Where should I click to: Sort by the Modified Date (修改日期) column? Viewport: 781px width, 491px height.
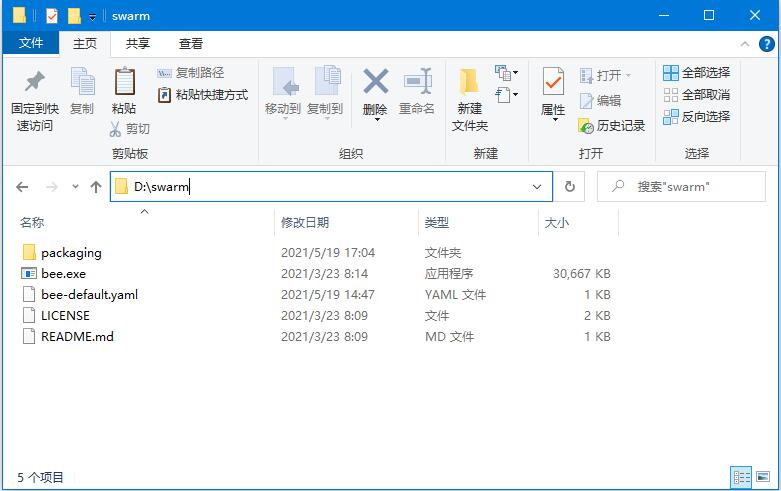tap(305, 223)
